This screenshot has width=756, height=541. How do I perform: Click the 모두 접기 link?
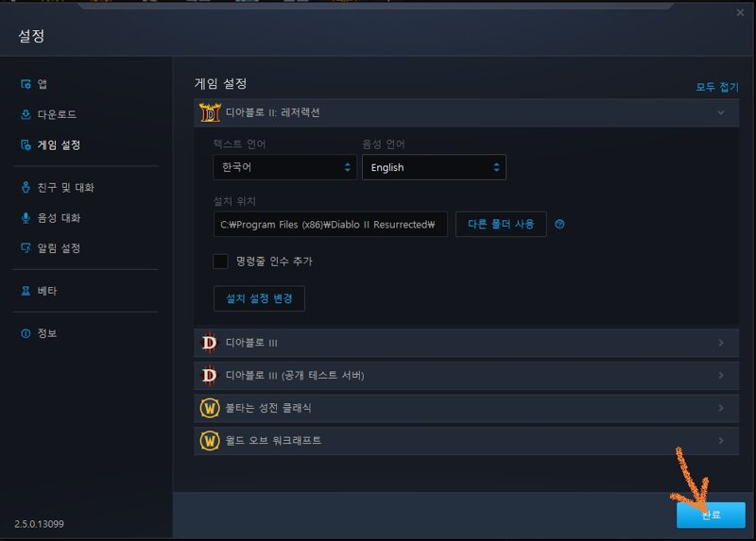pos(716,87)
